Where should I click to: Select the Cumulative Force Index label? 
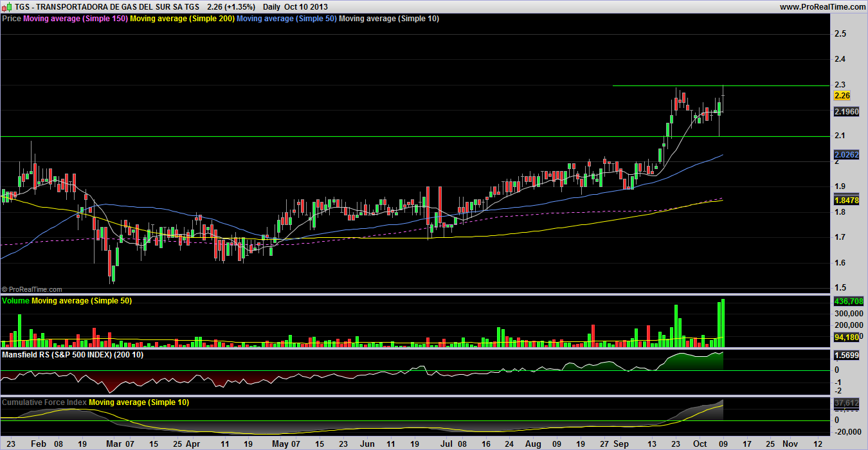pos(44,402)
